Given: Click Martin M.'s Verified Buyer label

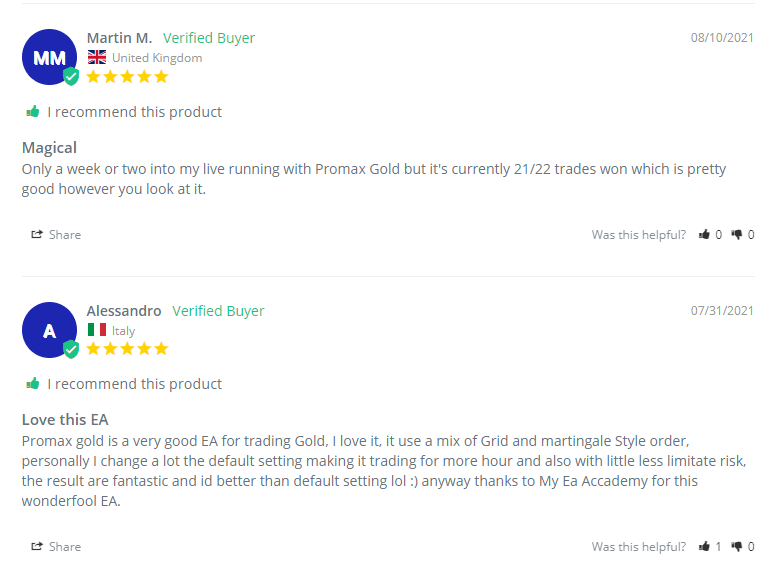Looking at the screenshot, I should (x=209, y=38).
